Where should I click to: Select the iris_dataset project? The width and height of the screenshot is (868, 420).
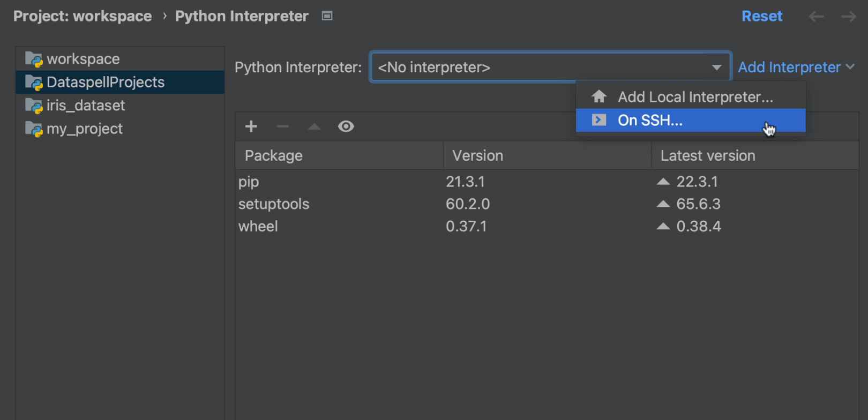point(86,106)
